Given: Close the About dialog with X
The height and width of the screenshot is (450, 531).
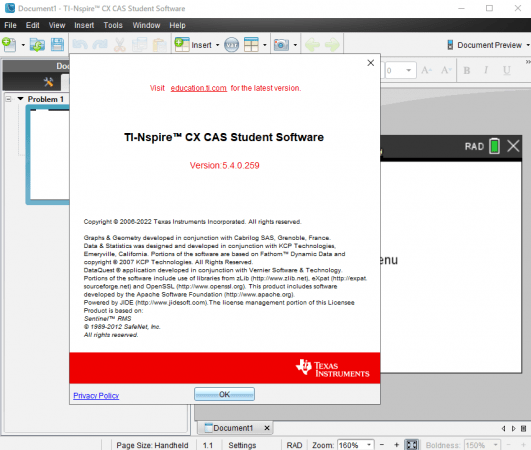Looking at the screenshot, I should pyautogui.click(x=371, y=63).
